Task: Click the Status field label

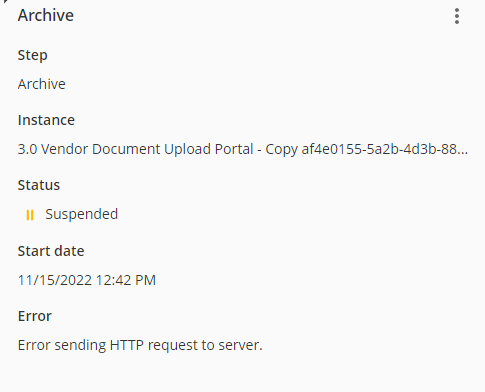Action: click(39, 185)
